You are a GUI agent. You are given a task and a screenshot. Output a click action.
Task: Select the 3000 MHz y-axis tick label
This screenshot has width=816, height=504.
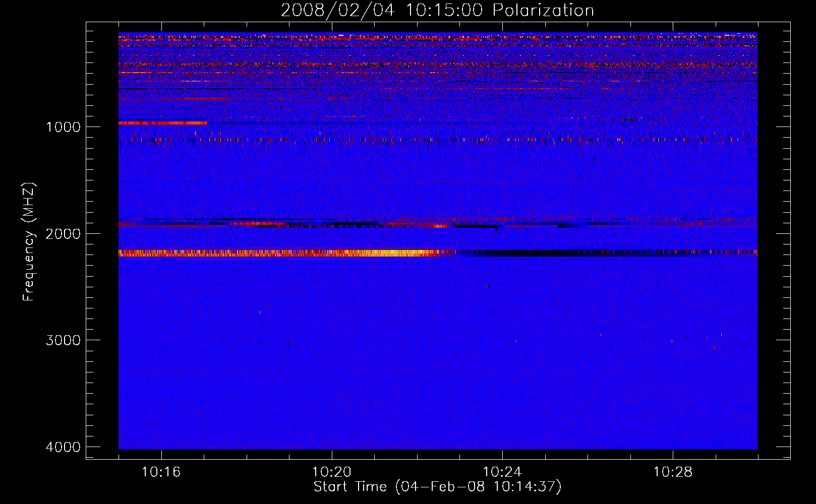[63, 340]
